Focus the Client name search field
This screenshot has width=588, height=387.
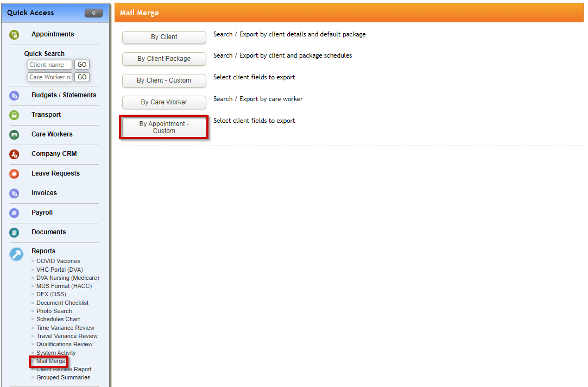(50, 65)
